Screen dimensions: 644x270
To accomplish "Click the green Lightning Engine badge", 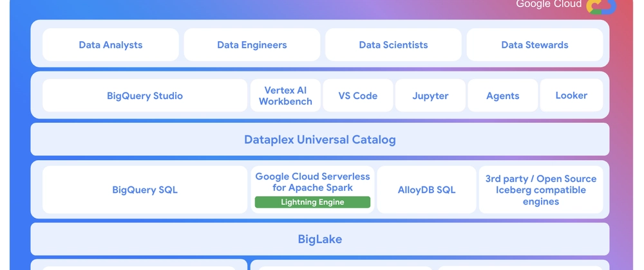I will tap(312, 202).
